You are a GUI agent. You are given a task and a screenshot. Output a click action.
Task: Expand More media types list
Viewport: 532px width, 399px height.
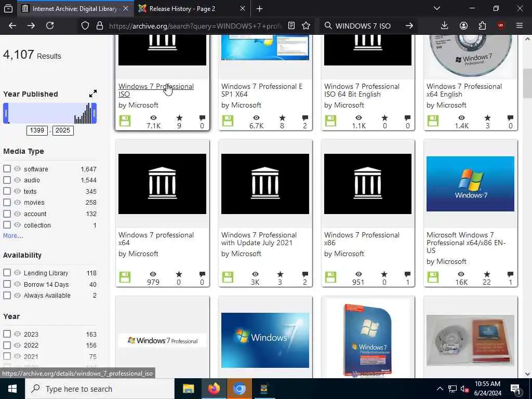coord(13,236)
